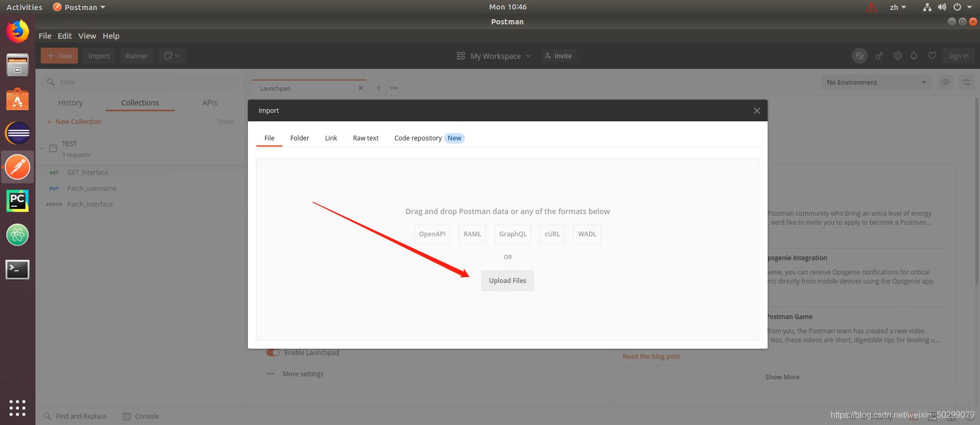Viewport: 980px width, 425px height.
Task: Toggle the Enable Launchpad switch
Action: pos(273,352)
